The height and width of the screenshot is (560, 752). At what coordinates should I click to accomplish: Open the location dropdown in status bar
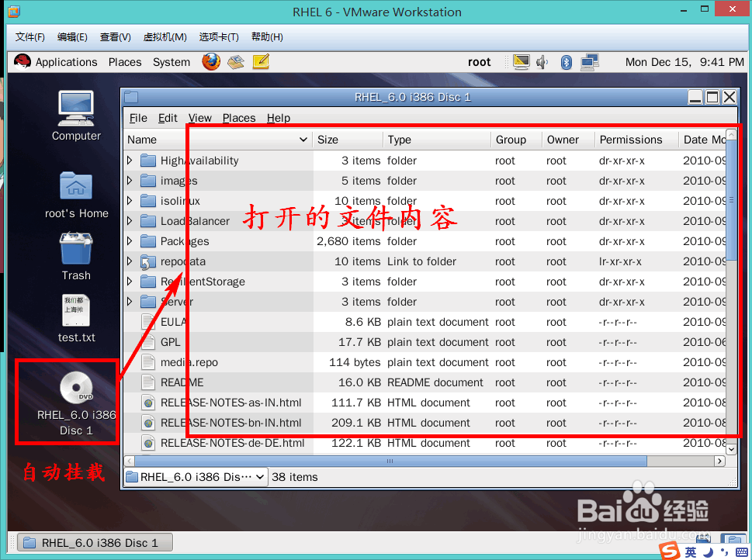pyautogui.click(x=196, y=477)
